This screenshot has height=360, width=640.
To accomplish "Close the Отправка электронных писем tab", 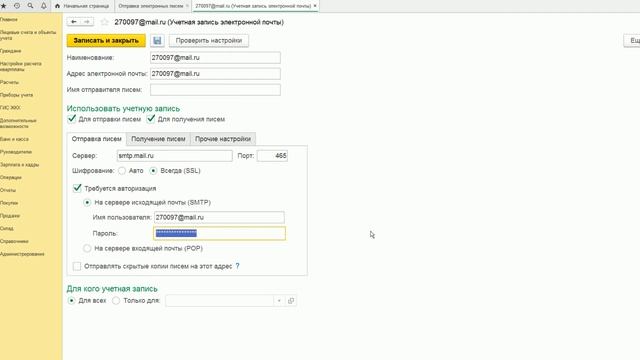I will pos(187,6).
